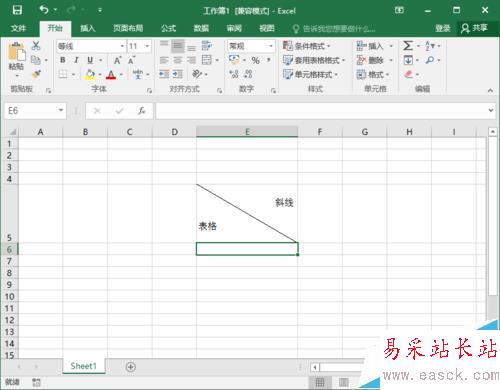The image size is (500, 390).
Task: Click the Increase Decimal icon
Action: click(x=234, y=74)
